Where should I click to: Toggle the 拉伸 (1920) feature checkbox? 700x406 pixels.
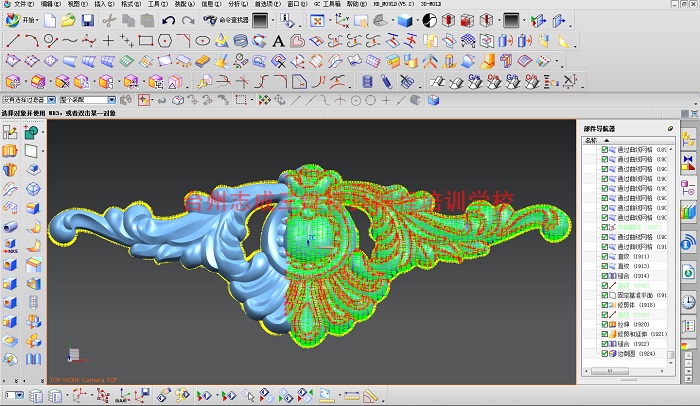604,324
